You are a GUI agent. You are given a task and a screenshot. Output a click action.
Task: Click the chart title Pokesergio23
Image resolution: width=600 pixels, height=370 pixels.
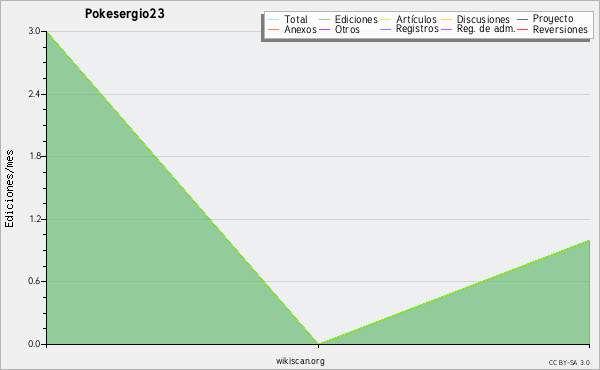pyautogui.click(x=125, y=14)
